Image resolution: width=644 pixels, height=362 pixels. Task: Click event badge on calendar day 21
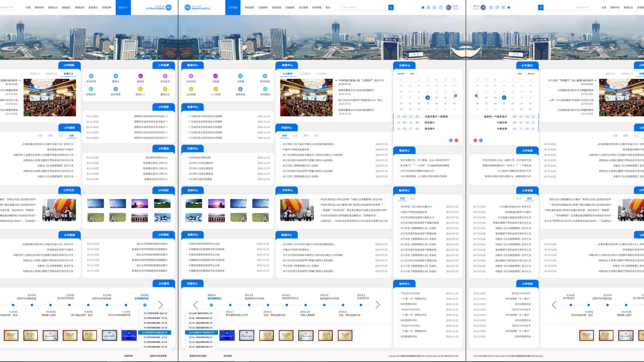coord(455,96)
